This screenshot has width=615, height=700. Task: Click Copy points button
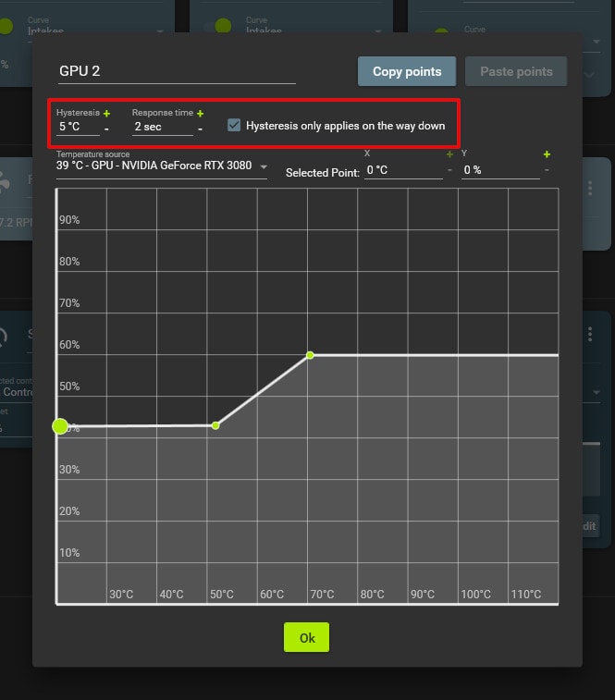tap(407, 71)
